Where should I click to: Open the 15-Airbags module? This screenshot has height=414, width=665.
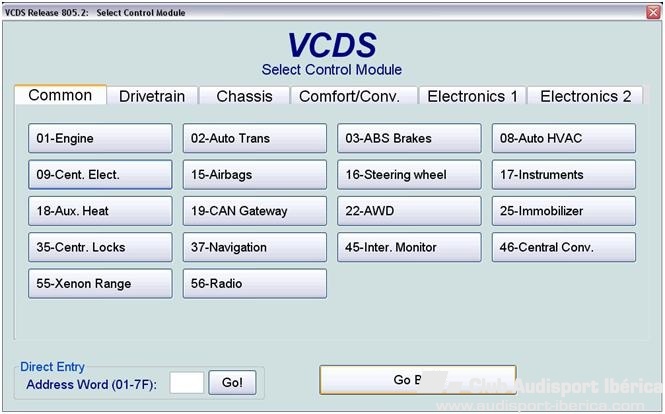(x=254, y=174)
